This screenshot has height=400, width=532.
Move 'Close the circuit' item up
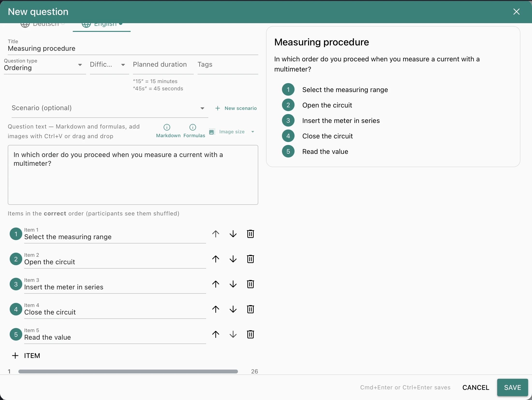click(216, 309)
